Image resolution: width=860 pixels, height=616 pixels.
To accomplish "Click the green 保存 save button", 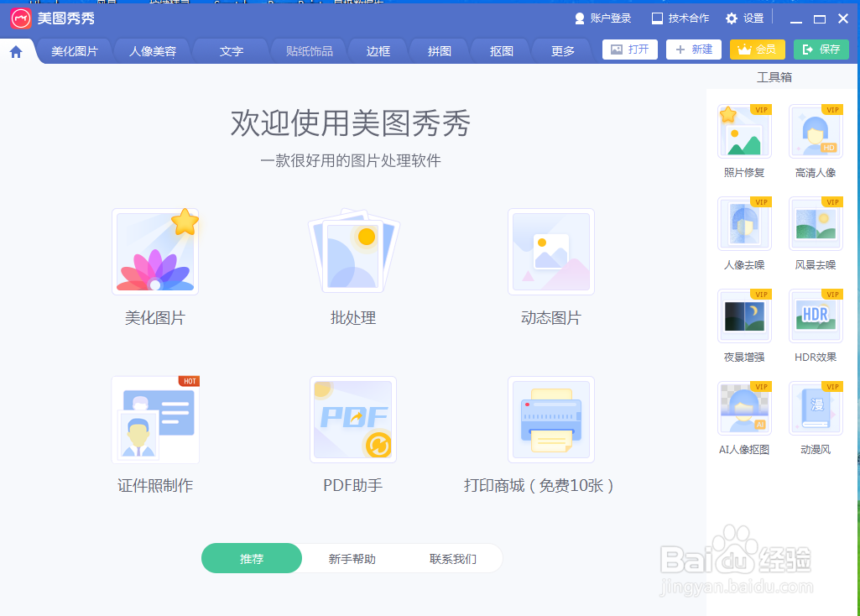I will click(x=821, y=50).
